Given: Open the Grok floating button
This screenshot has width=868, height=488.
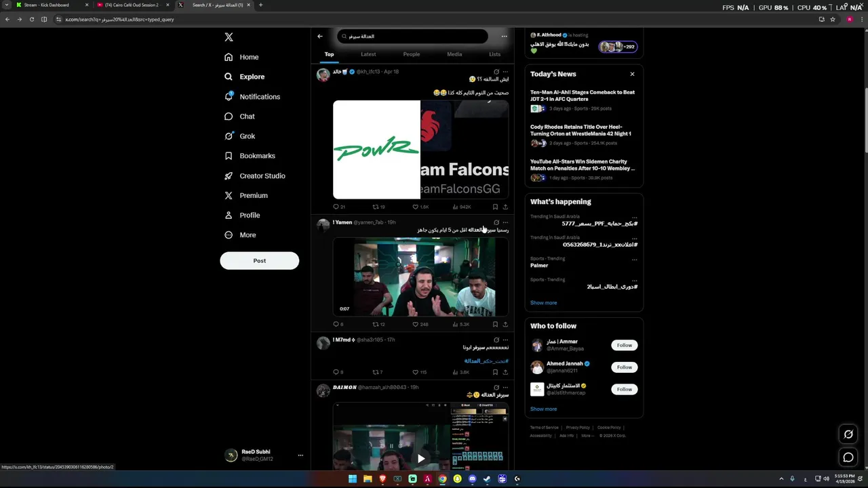Looking at the screenshot, I should pyautogui.click(x=848, y=434).
